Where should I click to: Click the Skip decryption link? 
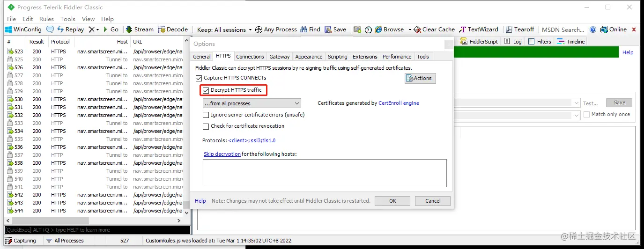pos(222,154)
